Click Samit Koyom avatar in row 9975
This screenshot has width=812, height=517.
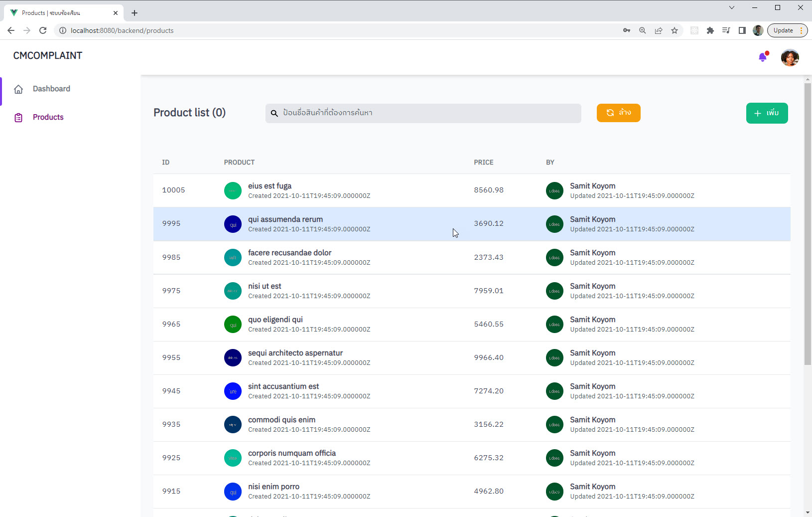click(554, 291)
